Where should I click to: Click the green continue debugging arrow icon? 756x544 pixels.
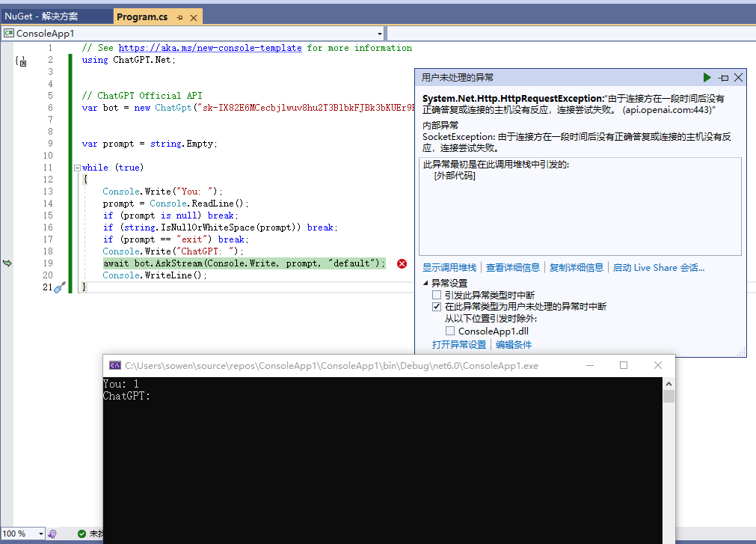pyautogui.click(x=707, y=77)
